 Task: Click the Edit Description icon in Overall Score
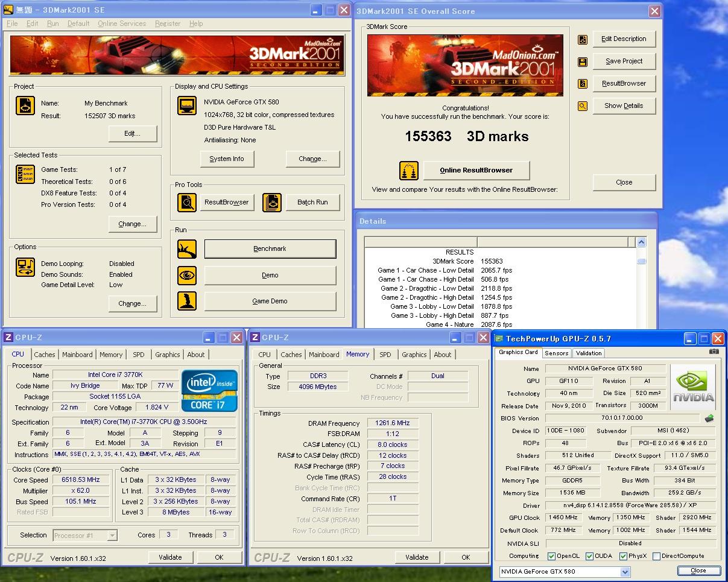pos(583,39)
